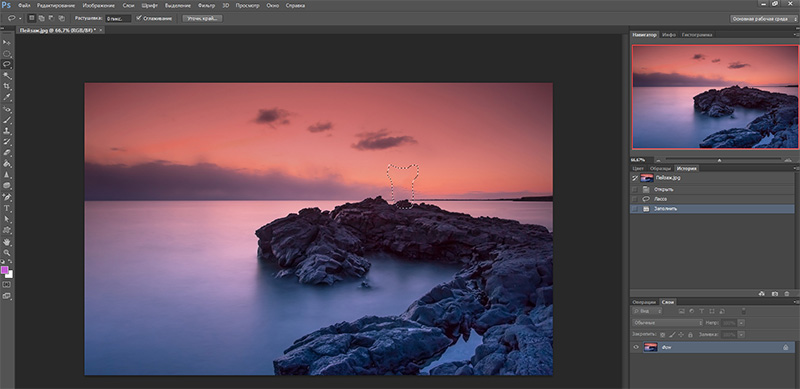
Task: Create new document from state icon
Action: (x=762, y=294)
